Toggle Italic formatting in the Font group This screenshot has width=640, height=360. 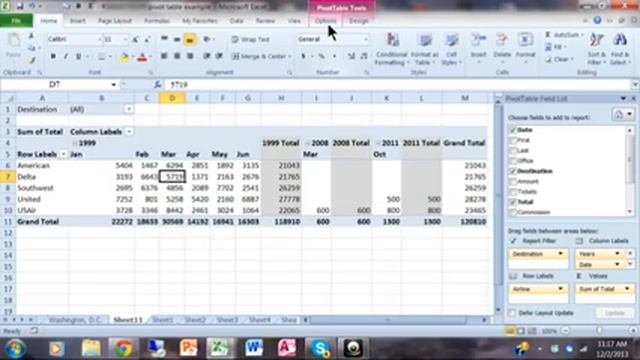coord(66,57)
